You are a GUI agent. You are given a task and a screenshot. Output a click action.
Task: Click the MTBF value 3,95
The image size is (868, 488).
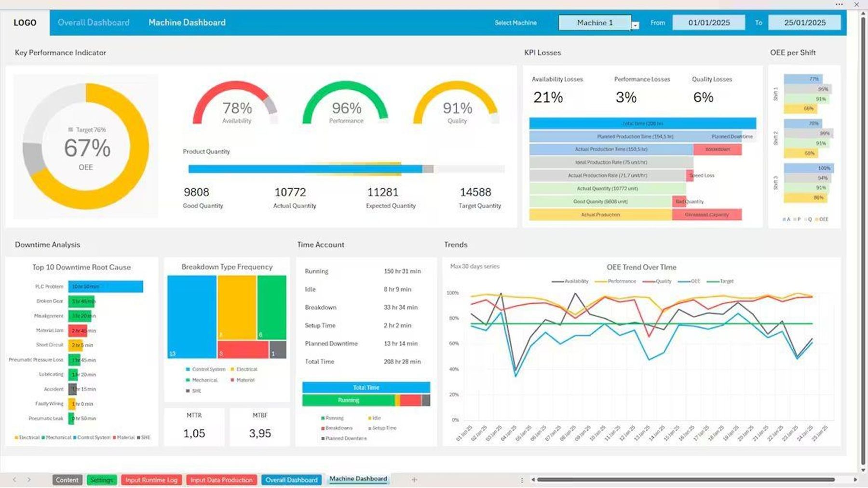[260, 434]
